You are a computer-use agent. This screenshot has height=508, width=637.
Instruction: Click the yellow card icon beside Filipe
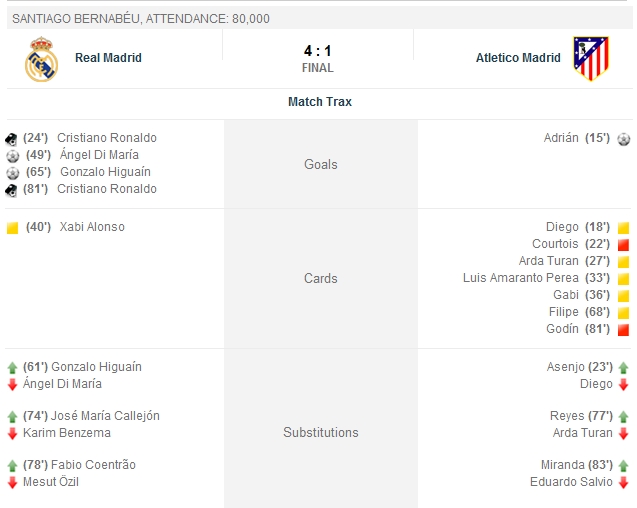pos(623,313)
